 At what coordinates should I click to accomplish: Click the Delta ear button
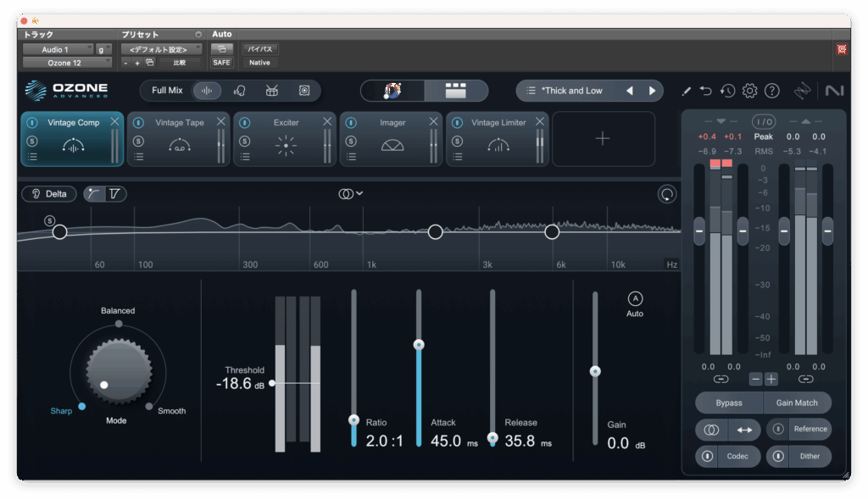click(x=49, y=194)
